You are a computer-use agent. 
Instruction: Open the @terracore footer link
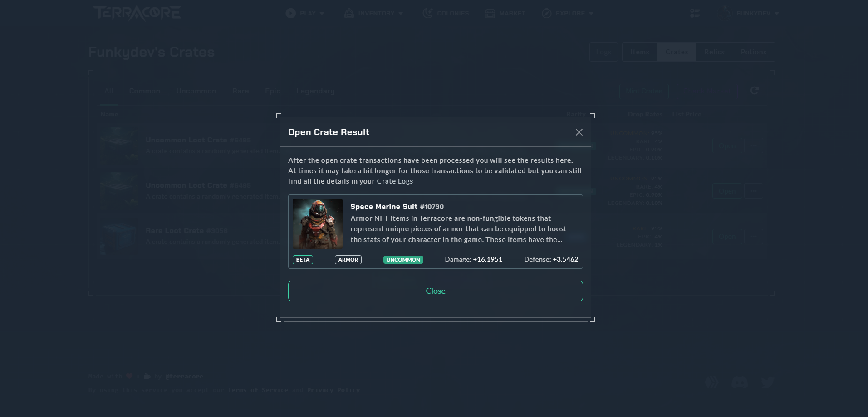click(184, 377)
